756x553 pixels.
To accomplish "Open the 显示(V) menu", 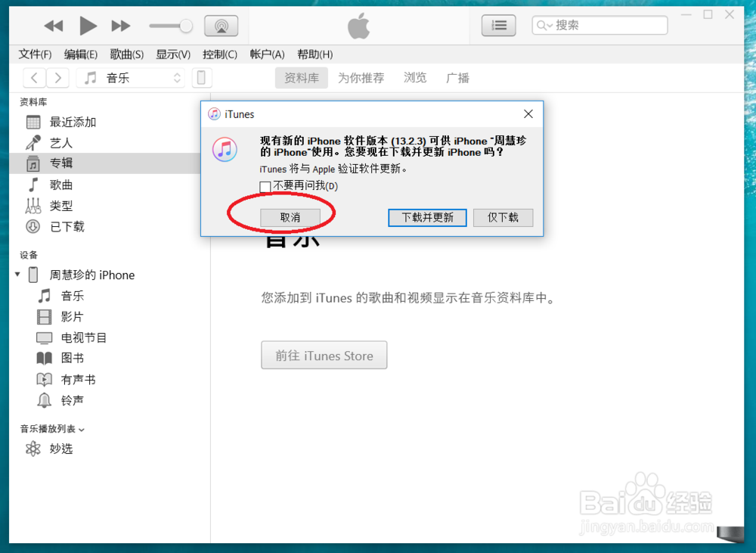I will click(x=173, y=54).
